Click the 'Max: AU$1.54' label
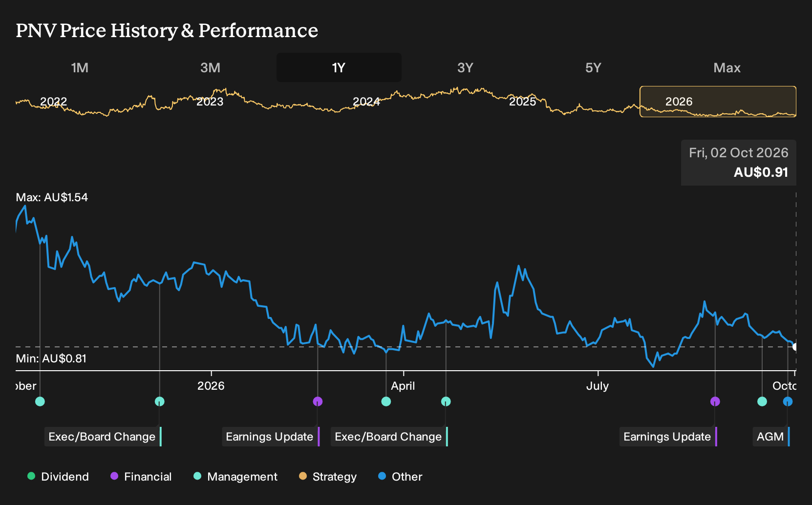The width and height of the screenshot is (812, 505). point(52,197)
